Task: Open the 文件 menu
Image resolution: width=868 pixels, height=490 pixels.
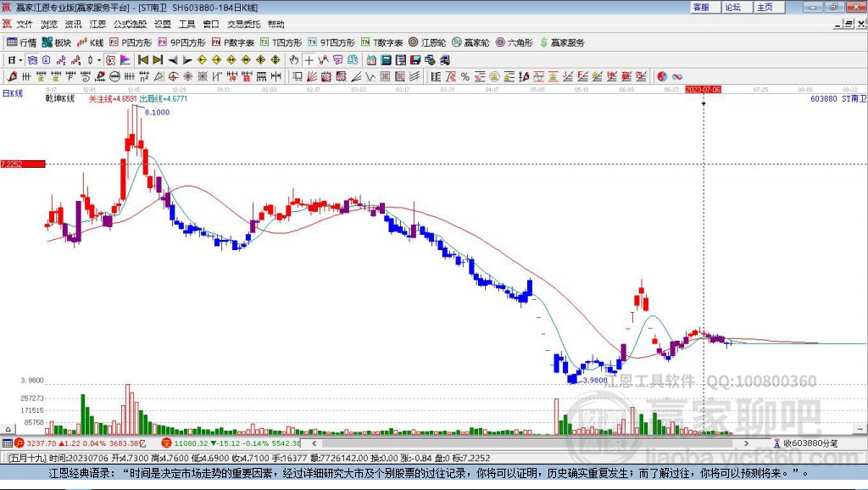Action: click(x=25, y=24)
